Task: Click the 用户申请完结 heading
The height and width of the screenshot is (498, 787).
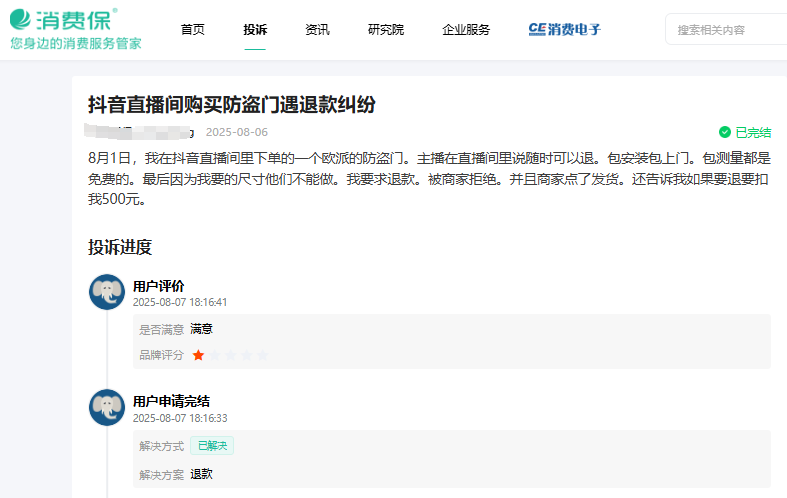Action: 171,402
